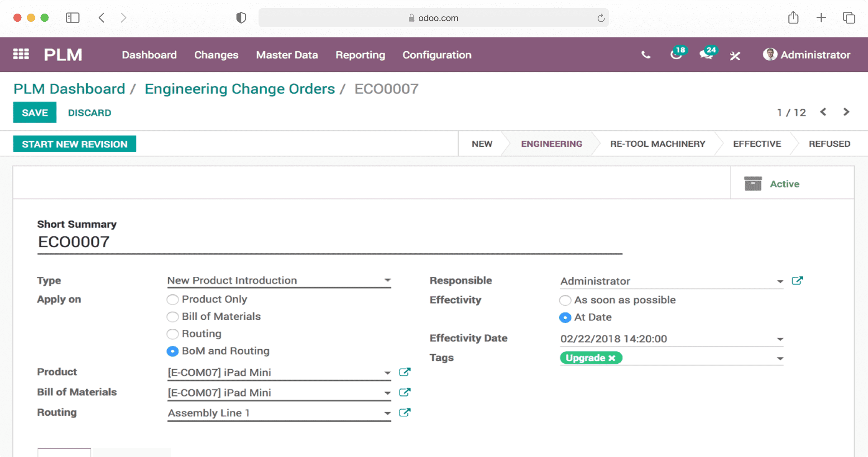This screenshot has width=868, height=457.
Task: Open conversations icon with 24 badge
Action: point(706,54)
